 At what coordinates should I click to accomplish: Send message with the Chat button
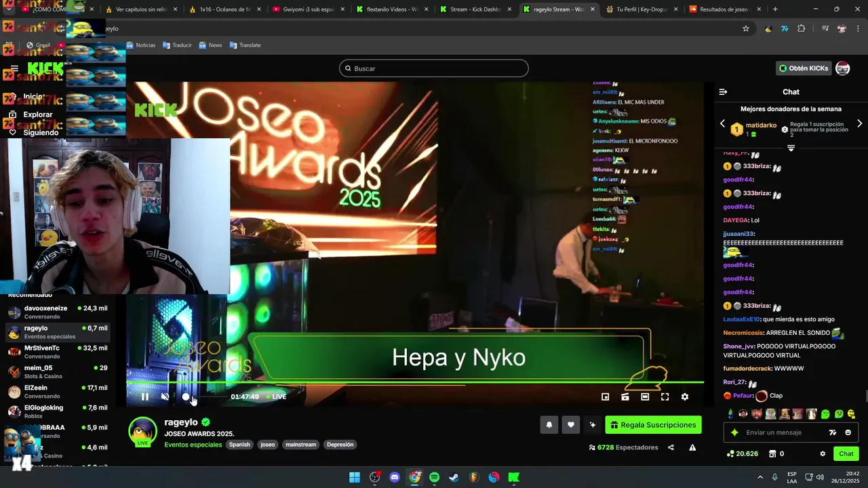(846, 454)
